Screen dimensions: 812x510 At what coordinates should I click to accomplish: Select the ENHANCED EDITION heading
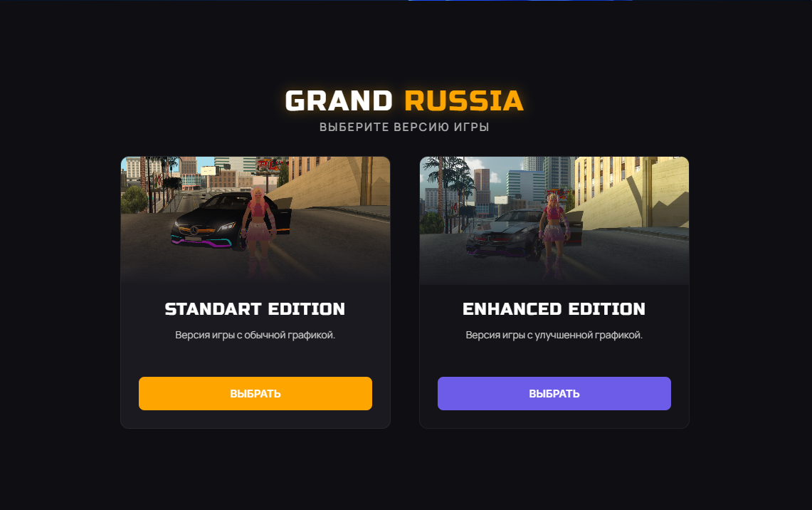pos(554,309)
